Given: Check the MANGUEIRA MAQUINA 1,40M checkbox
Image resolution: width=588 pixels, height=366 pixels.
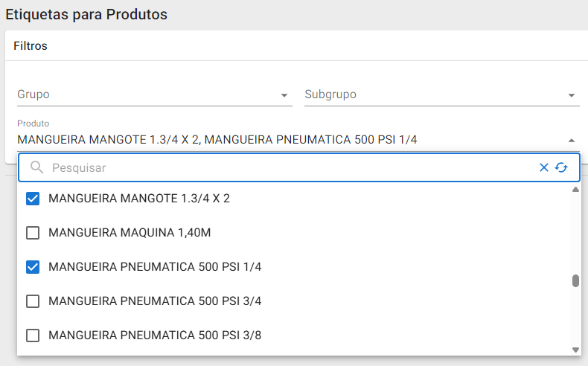Looking at the screenshot, I should (33, 233).
